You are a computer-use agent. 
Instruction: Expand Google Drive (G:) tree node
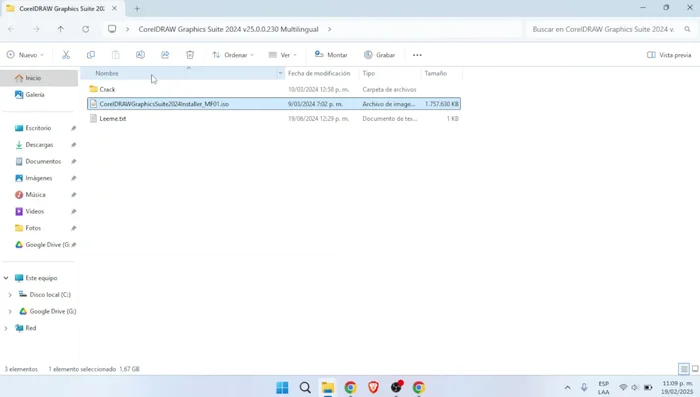[x=10, y=311]
